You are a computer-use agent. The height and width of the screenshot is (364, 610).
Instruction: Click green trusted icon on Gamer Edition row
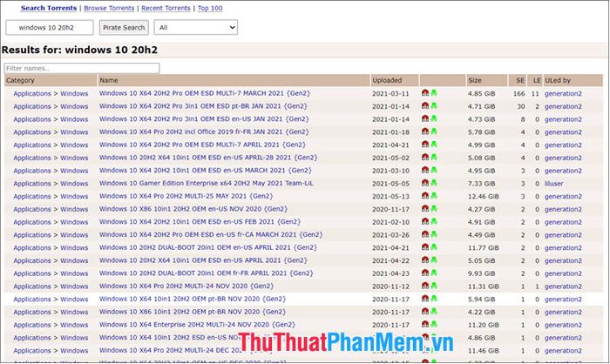pos(434,183)
